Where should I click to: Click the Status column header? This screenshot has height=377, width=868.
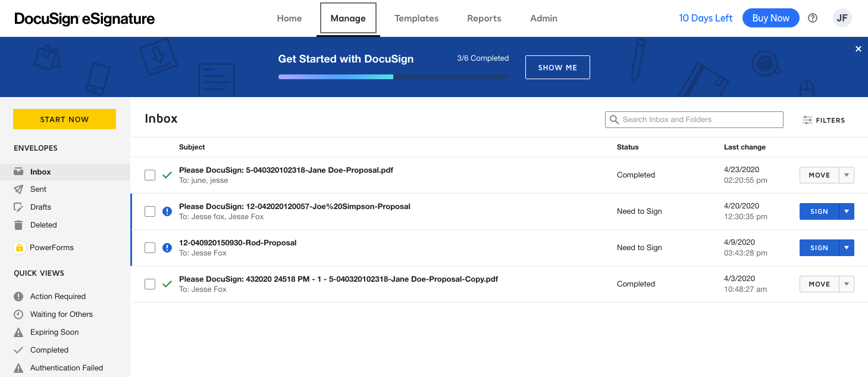[628, 147]
